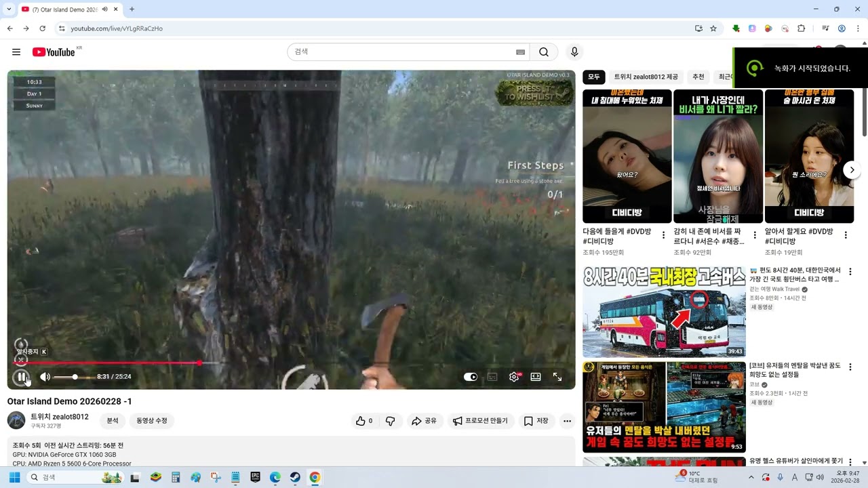Open the 유저들의 멘탈을 박살낸 video thumbnail
Image resolution: width=868 pixels, height=488 pixels.
click(664, 407)
